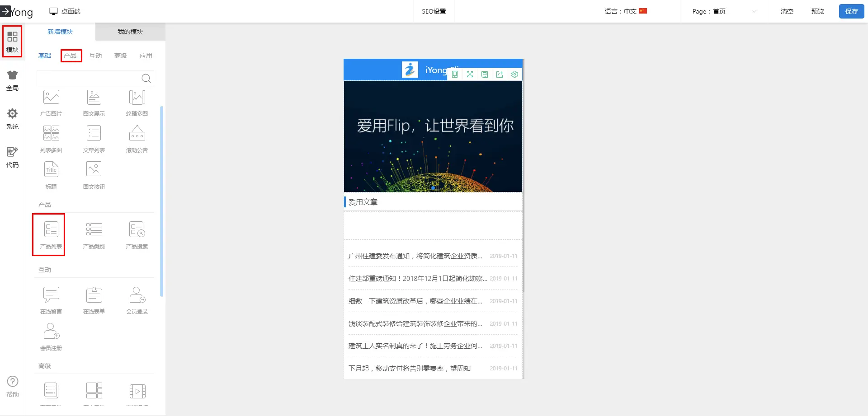
Task: Click the gear icon on banner toolbar
Action: pyautogui.click(x=514, y=75)
